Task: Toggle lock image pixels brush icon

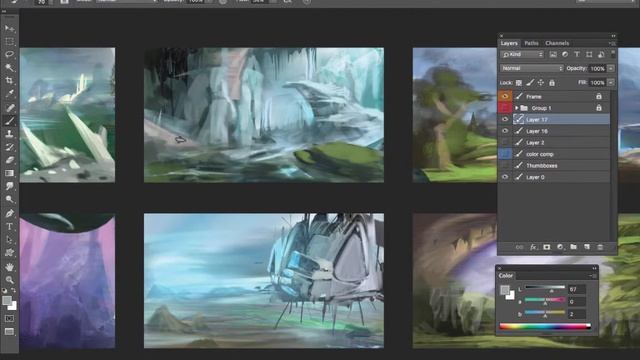Action: (x=530, y=83)
